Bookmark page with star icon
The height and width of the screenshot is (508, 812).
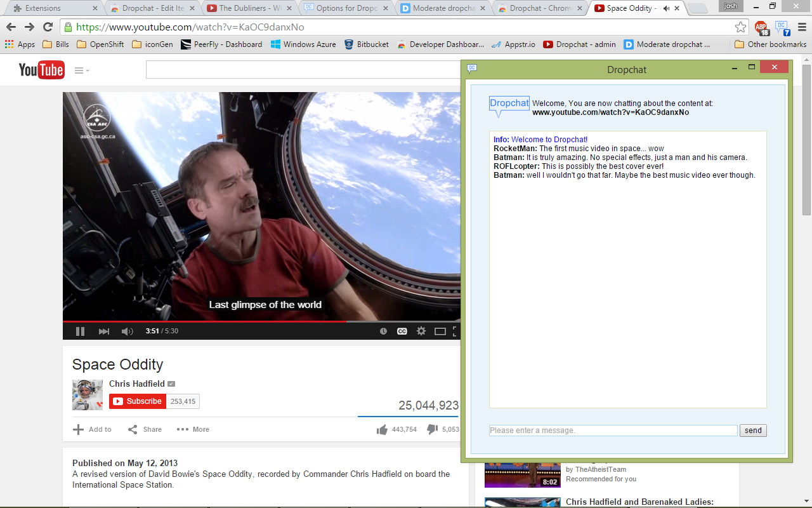[x=740, y=27]
